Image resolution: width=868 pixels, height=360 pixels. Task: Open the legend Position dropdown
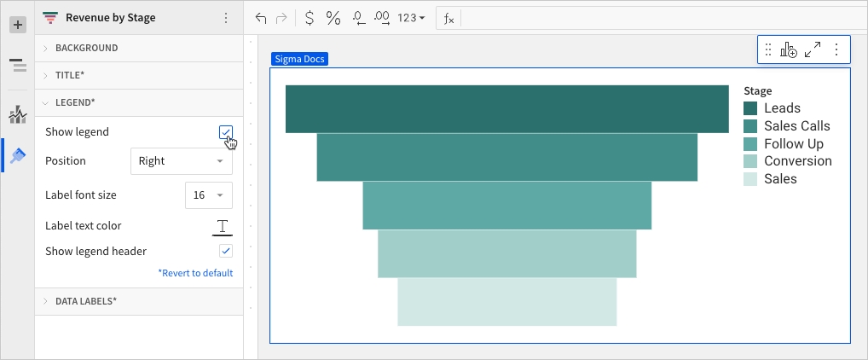coord(181,160)
